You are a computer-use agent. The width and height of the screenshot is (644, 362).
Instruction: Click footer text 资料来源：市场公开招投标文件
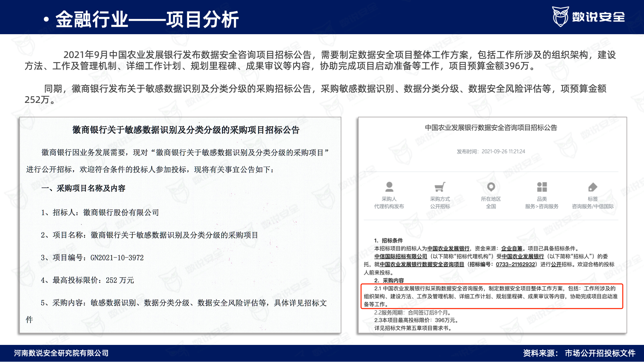pos(579,353)
